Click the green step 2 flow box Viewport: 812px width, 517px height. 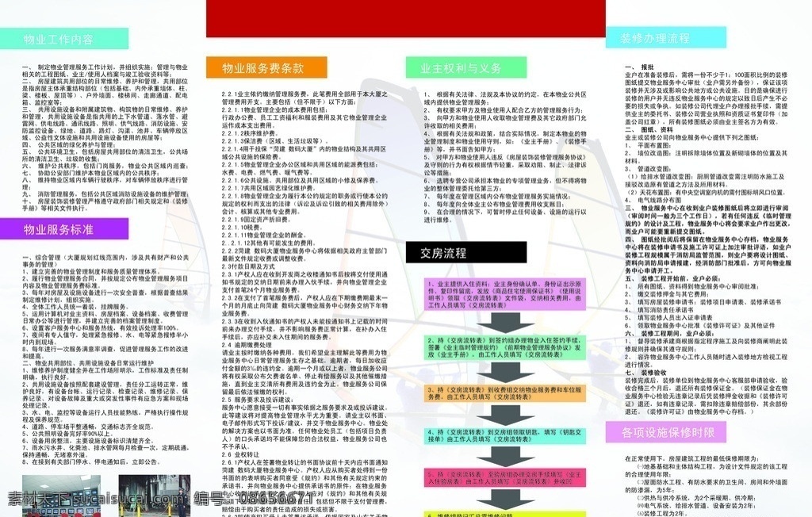click(x=505, y=347)
